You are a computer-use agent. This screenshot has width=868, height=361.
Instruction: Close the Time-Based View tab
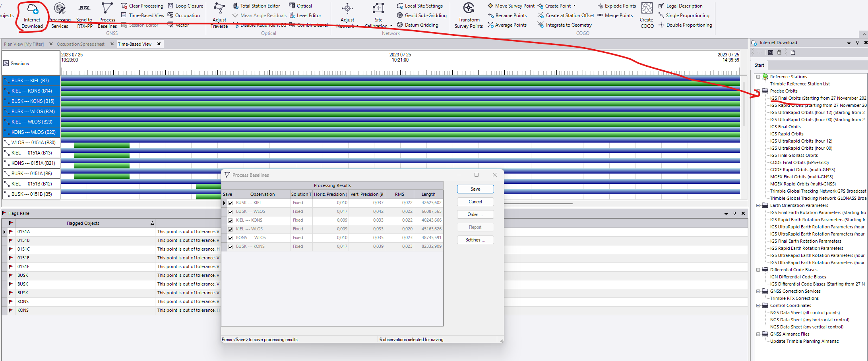click(x=159, y=44)
